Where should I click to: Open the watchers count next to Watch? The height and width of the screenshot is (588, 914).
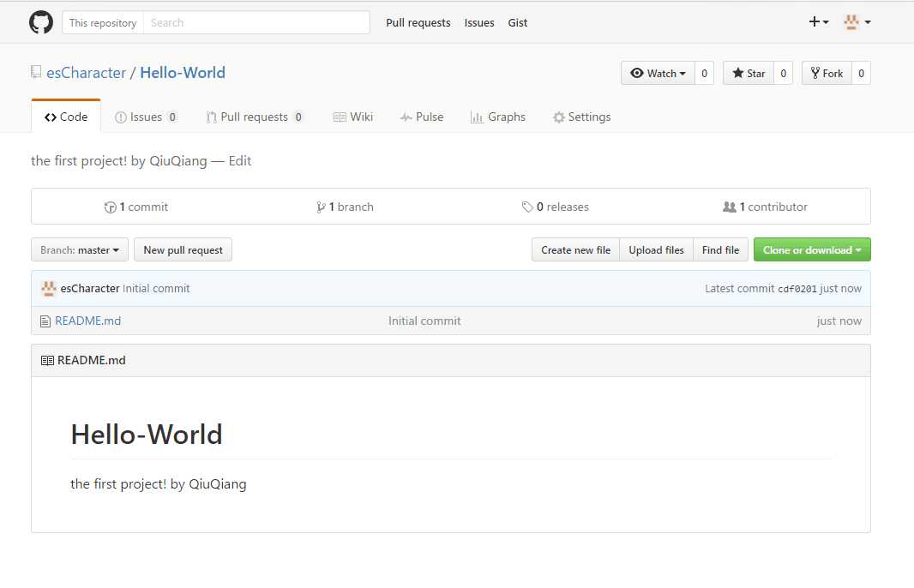[704, 74]
